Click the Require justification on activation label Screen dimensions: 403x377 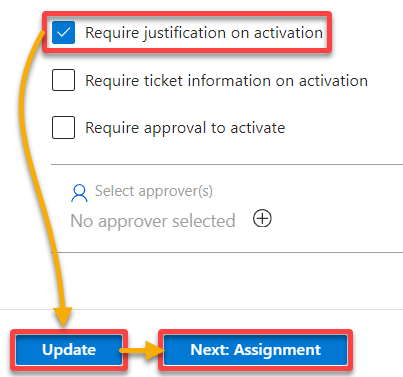[204, 33]
